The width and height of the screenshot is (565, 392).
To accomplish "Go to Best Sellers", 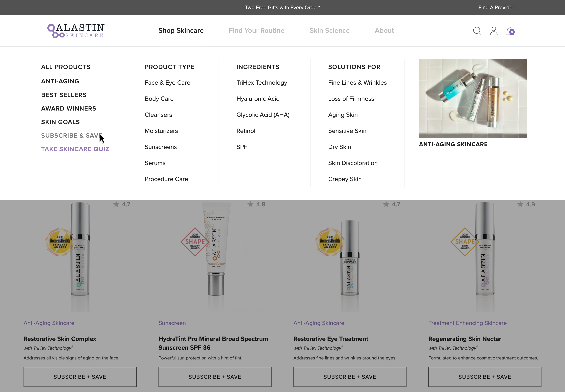I will (64, 95).
